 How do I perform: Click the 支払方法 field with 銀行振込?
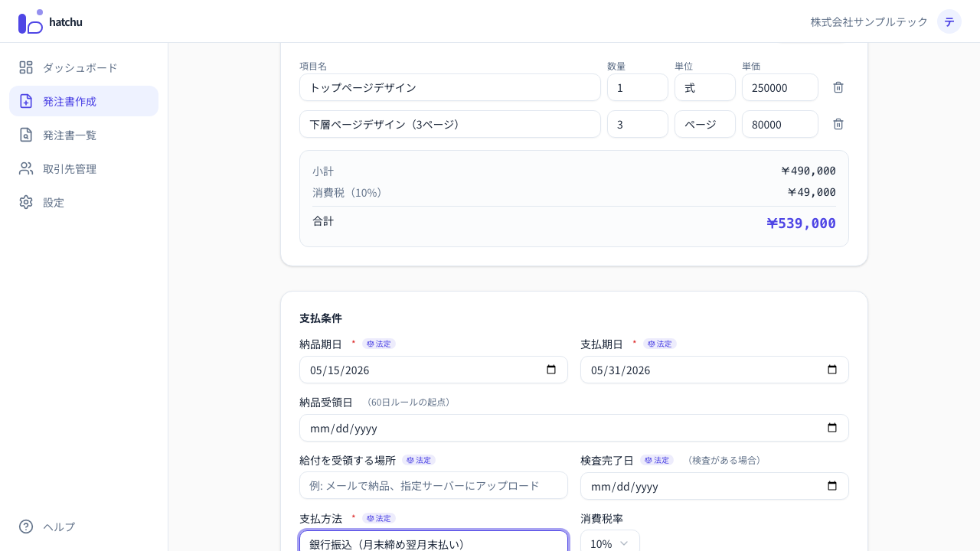click(433, 541)
